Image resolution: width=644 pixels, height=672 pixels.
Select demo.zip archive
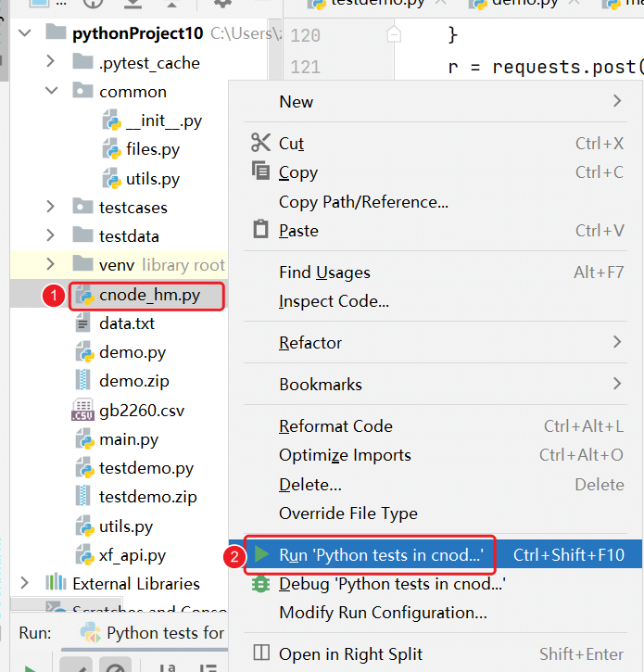(134, 381)
